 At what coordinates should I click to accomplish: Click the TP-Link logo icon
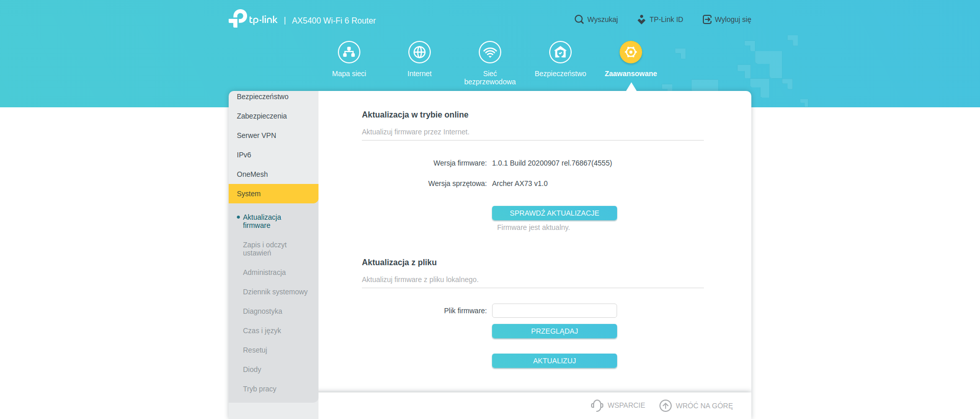[238, 19]
